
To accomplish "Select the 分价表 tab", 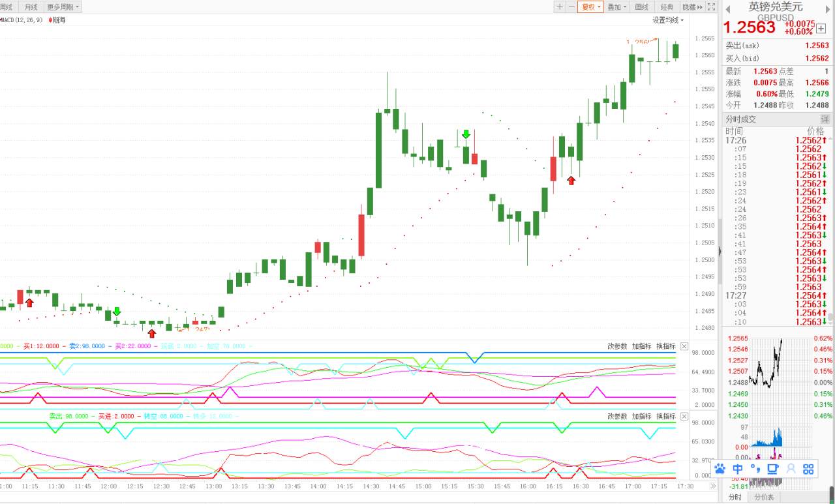I will click(x=764, y=497).
